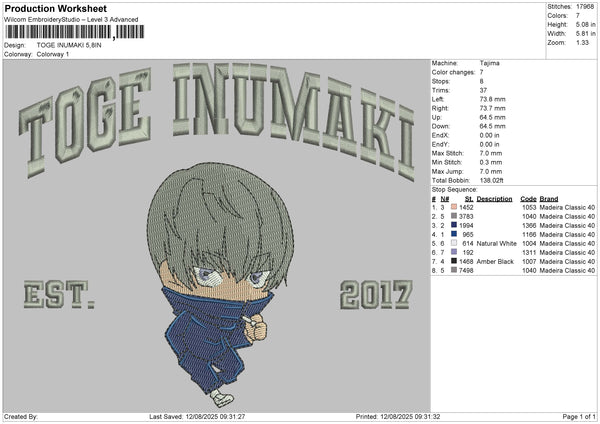The width and height of the screenshot is (600, 424).
Task: Select the Total Bobbin value '138.02ft'
Action: pos(492,180)
